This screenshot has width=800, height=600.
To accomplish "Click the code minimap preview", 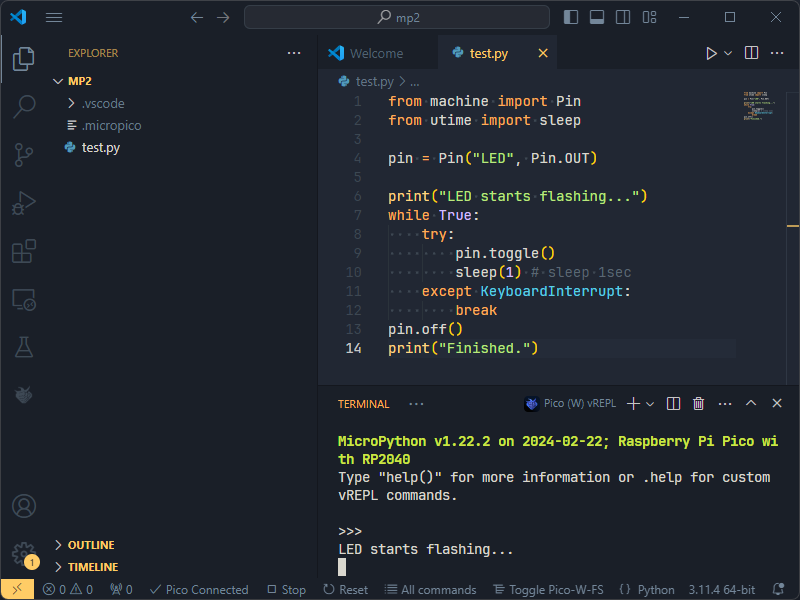I will [x=760, y=107].
